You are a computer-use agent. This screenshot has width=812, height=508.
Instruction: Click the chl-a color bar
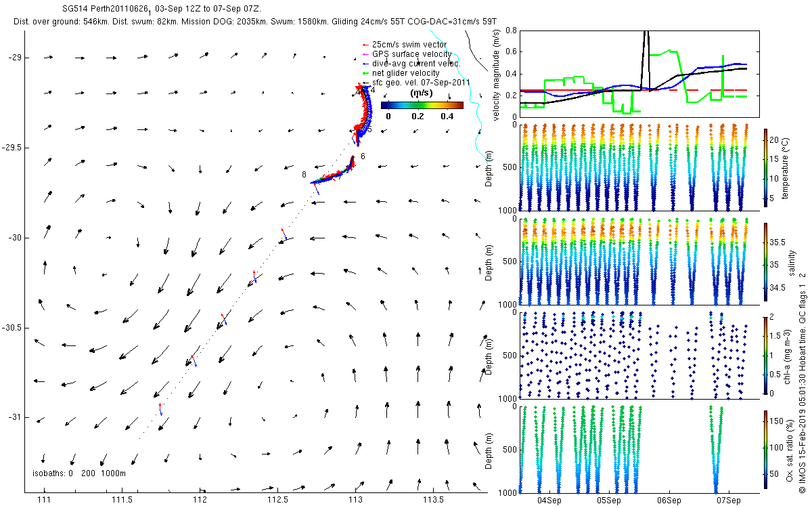(765, 354)
